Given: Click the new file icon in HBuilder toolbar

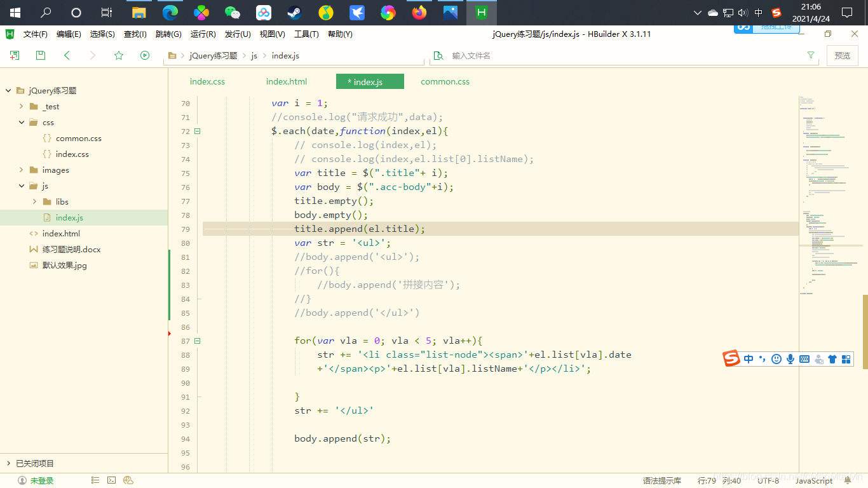Looking at the screenshot, I should [15, 55].
